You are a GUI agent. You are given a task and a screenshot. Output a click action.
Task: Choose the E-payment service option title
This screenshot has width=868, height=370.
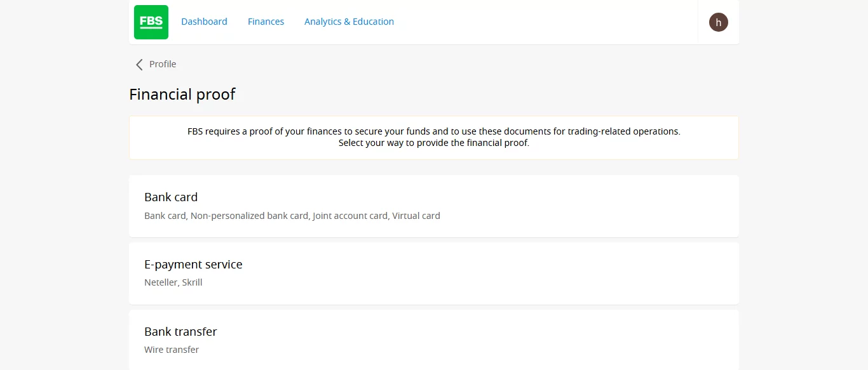(x=193, y=264)
